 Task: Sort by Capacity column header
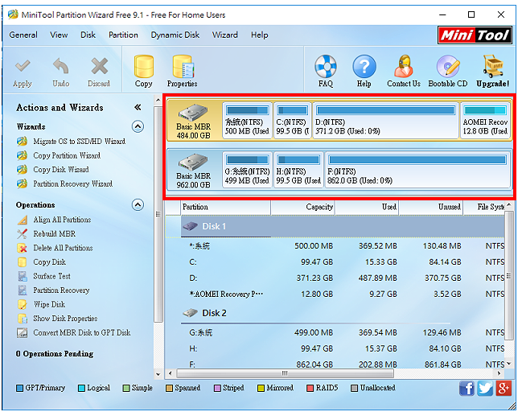coord(303,207)
